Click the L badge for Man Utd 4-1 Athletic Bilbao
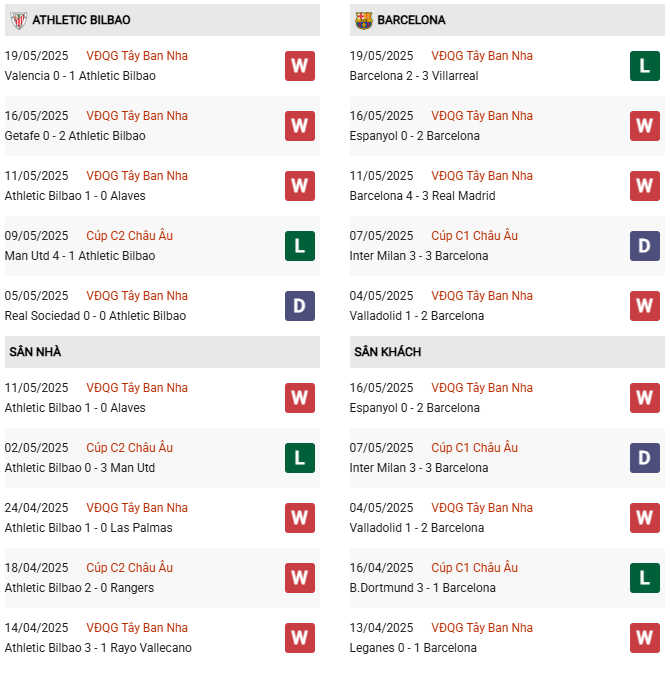This screenshot has height=678, width=670. point(300,246)
